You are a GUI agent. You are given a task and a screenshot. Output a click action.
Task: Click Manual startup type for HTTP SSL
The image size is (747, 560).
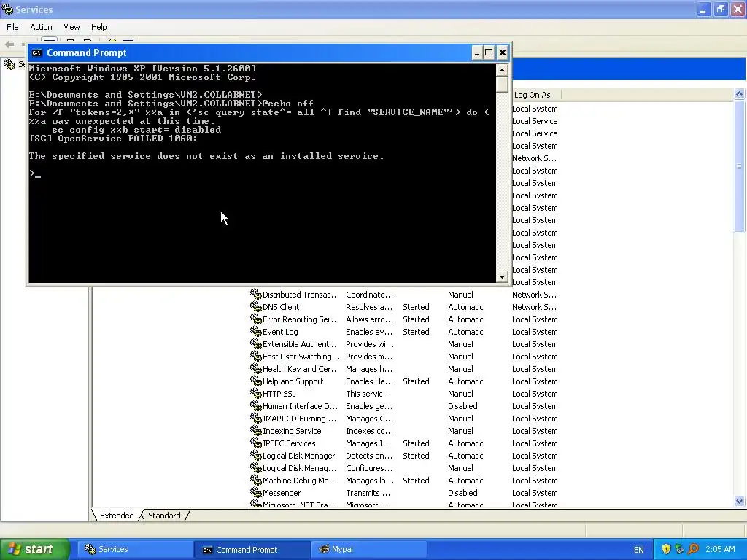pos(460,394)
